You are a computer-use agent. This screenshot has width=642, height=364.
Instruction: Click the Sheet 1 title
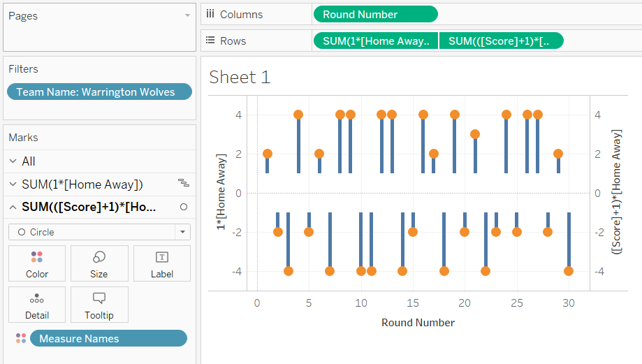pos(240,78)
